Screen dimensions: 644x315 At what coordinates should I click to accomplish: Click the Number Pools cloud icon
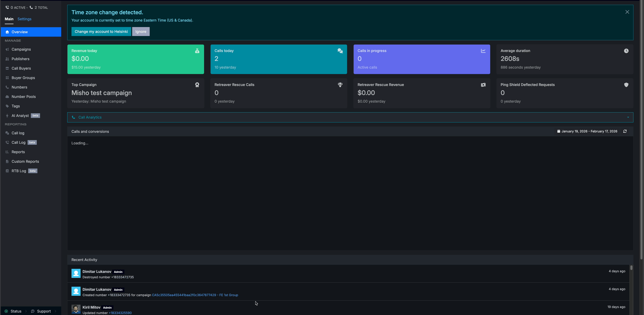pos(7,97)
